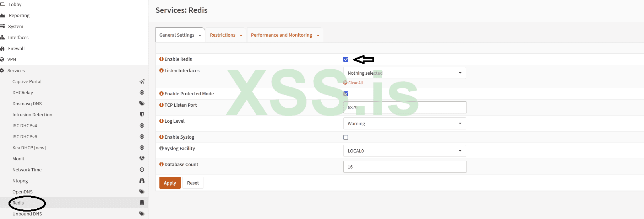Open the Performance and Monitoring tab
Screen dimensions: 644x219
[x=282, y=35]
